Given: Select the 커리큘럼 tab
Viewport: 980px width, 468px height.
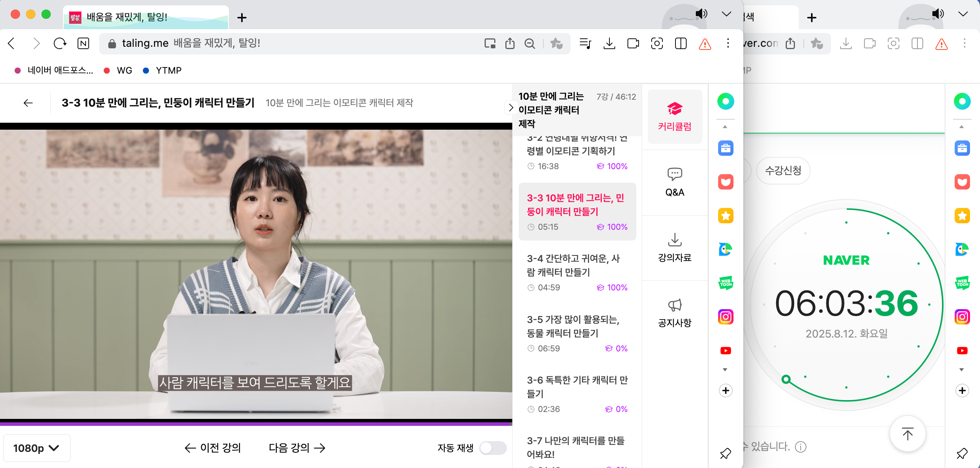Looking at the screenshot, I should 674,116.
